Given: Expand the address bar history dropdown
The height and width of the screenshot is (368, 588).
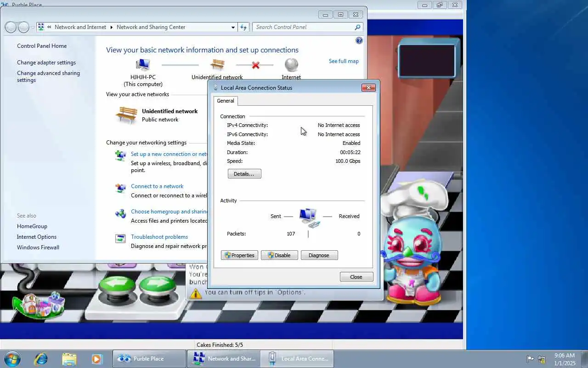Looking at the screenshot, I should [233, 27].
